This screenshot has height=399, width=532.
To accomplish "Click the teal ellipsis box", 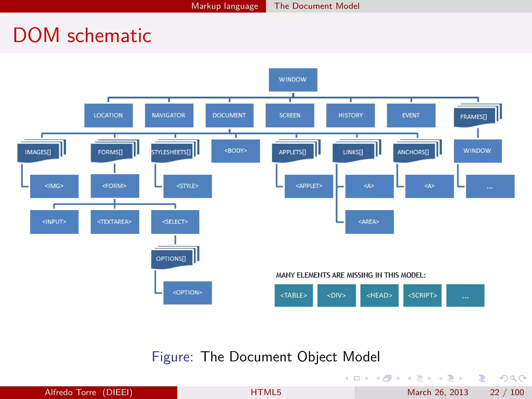I will (465, 296).
